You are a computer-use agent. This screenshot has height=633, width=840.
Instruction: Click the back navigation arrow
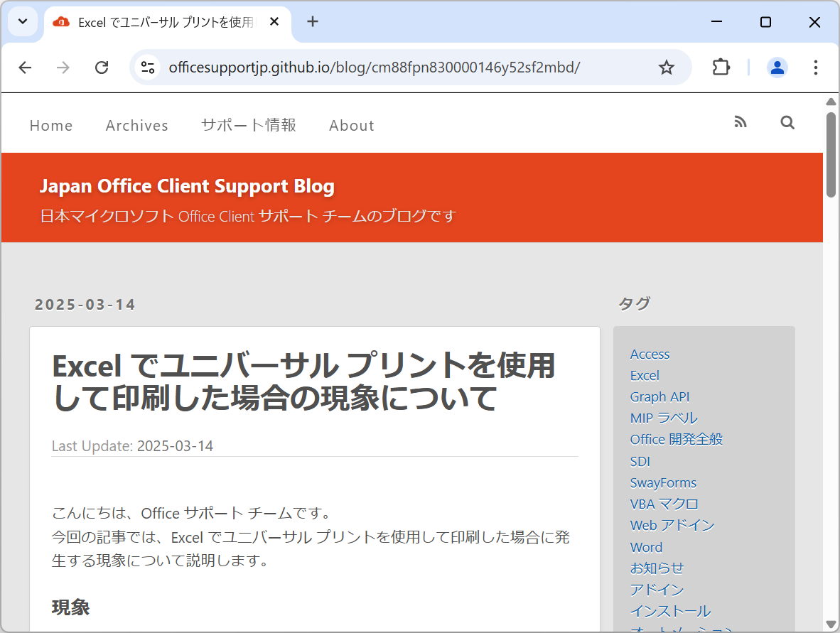tap(25, 67)
